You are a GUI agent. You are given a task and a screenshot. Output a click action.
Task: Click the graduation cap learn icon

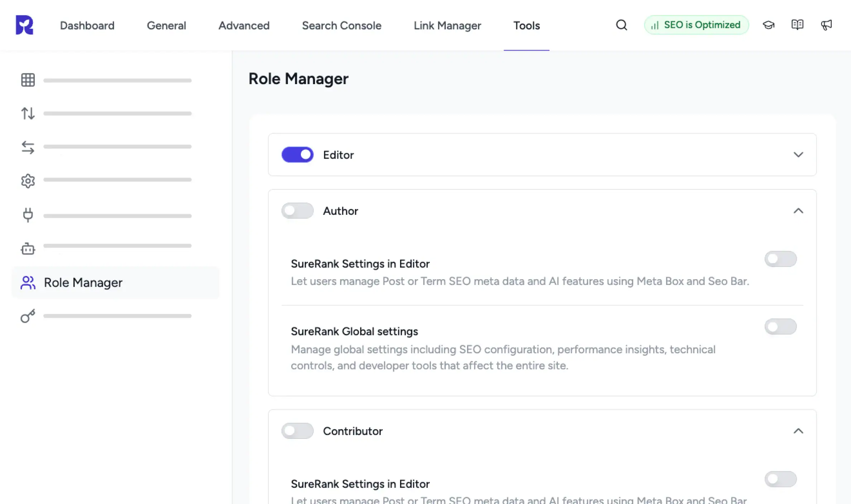click(x=768, y=25)
